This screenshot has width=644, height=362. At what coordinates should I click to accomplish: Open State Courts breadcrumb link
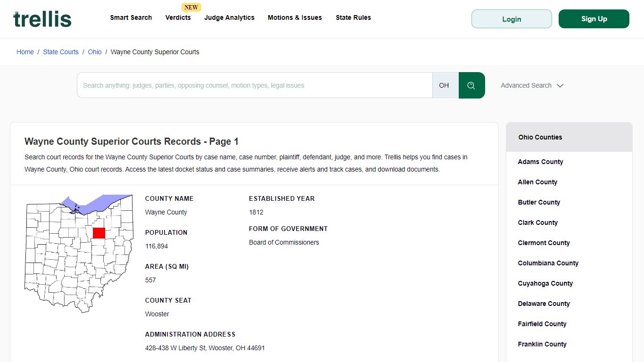[61, 52]
